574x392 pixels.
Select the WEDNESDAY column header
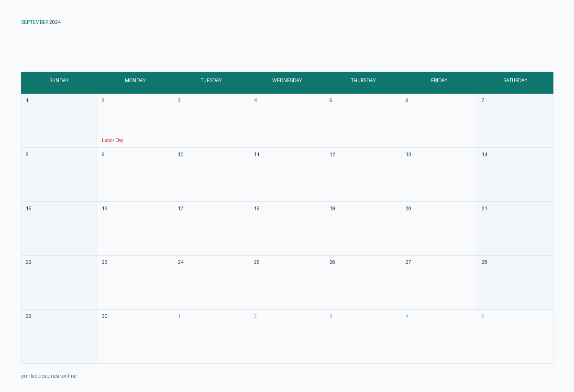[287, 80]
